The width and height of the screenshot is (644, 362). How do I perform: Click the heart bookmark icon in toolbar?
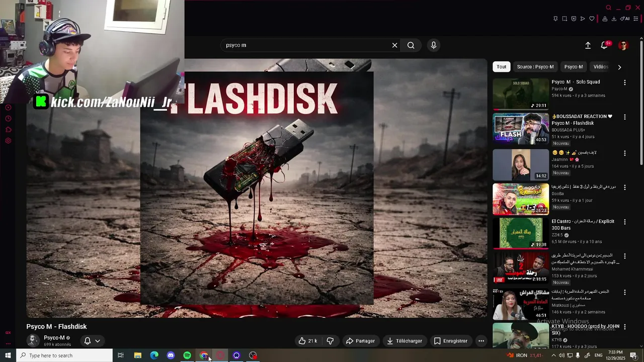tap(592, 19)
